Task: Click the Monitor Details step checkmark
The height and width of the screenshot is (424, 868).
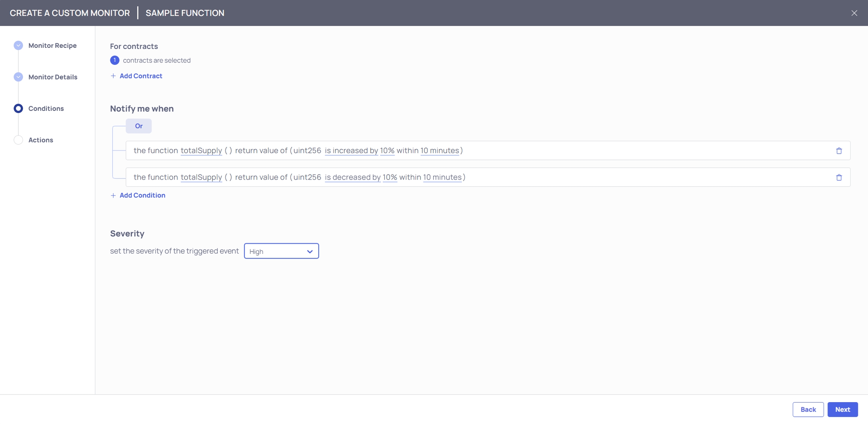Action: click(x=18, y=77)
